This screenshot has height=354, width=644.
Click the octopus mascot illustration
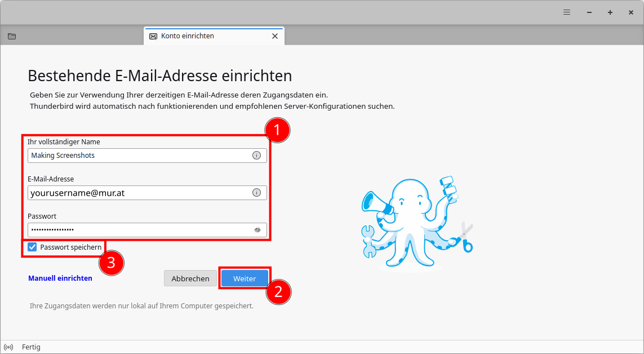pos(416,223)
